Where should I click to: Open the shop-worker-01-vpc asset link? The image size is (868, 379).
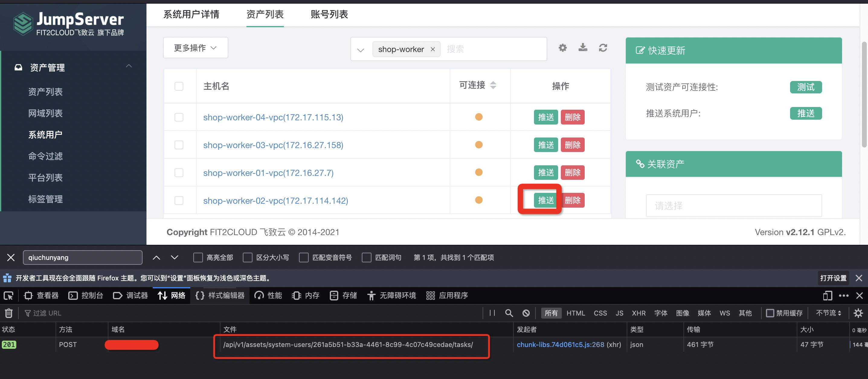[x=268, y=173]
